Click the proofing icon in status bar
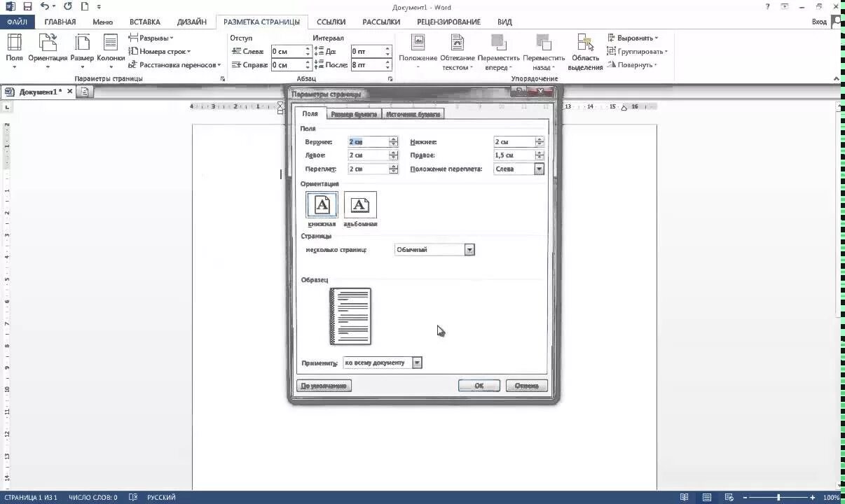This screenshot has height=504, width=845. click(132, 497)
